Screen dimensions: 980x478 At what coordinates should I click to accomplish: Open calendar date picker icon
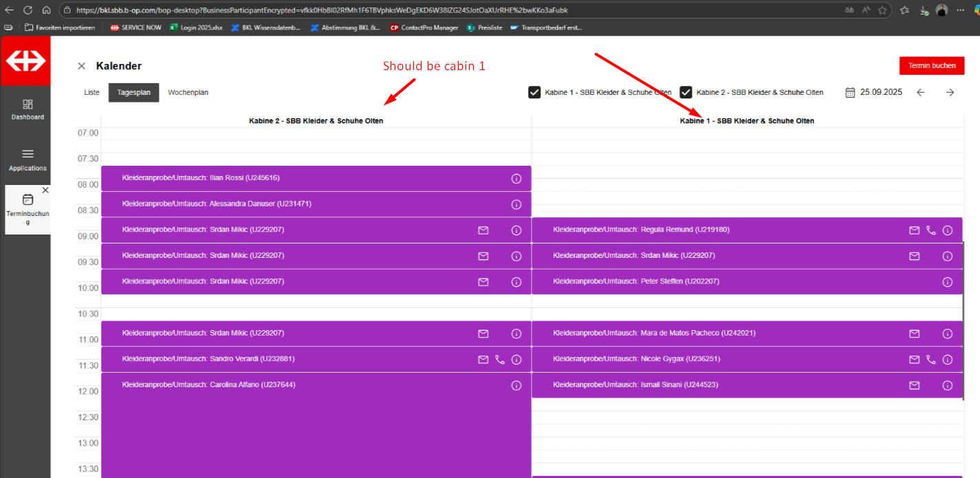(850, 92)
